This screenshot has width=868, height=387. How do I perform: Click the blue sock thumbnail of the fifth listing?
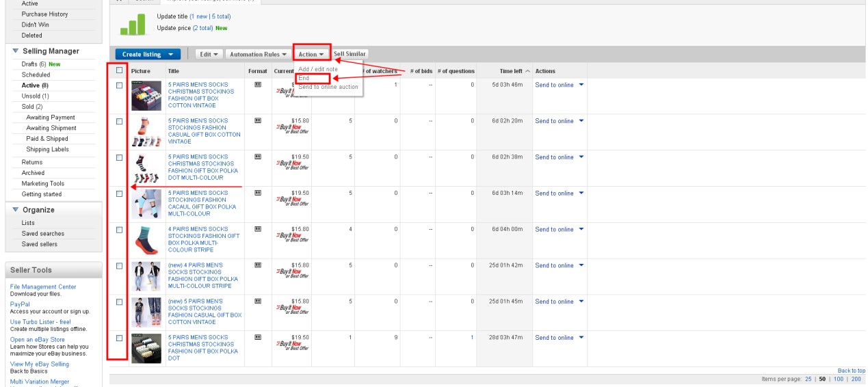[146, 240]
